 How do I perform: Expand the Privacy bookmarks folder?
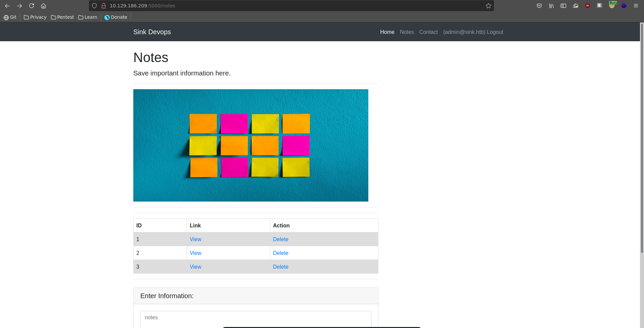35,17
